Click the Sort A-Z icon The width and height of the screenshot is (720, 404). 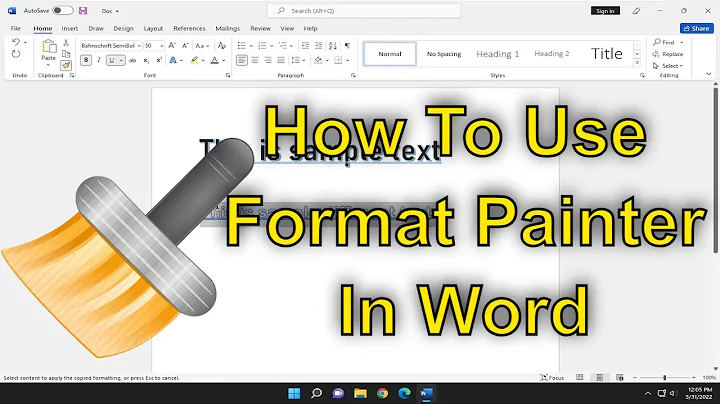tap(333, 45)
